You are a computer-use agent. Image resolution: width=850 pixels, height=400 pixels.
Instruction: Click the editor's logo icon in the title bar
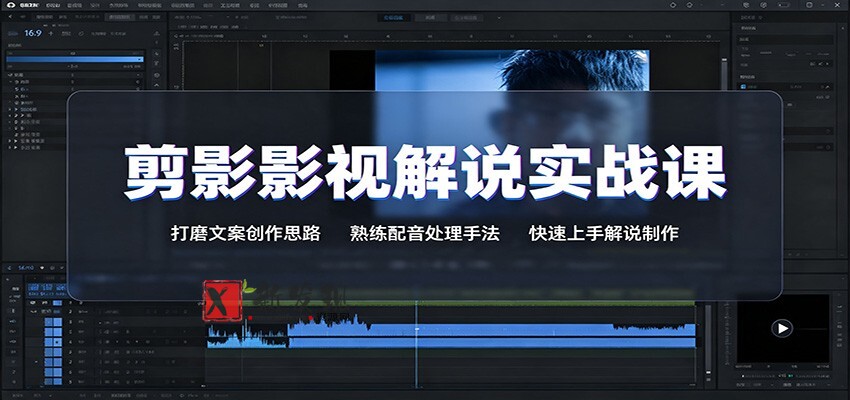[10, 5]
